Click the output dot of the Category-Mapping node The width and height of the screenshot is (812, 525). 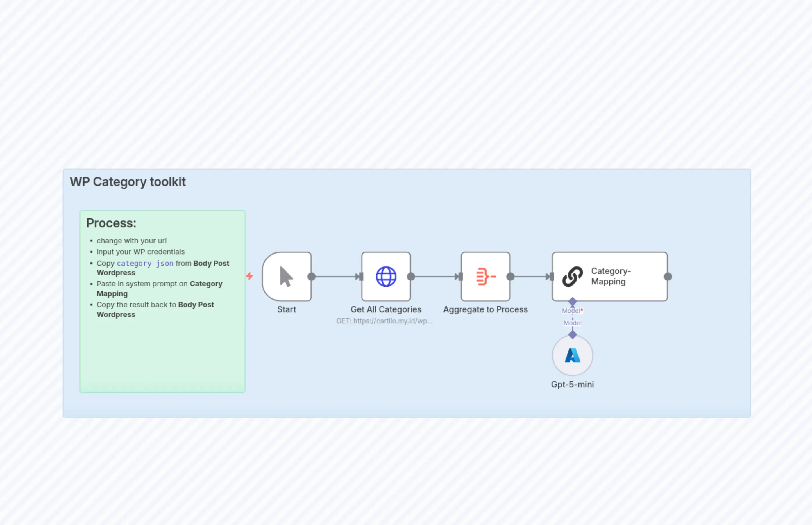coord(667,277)
